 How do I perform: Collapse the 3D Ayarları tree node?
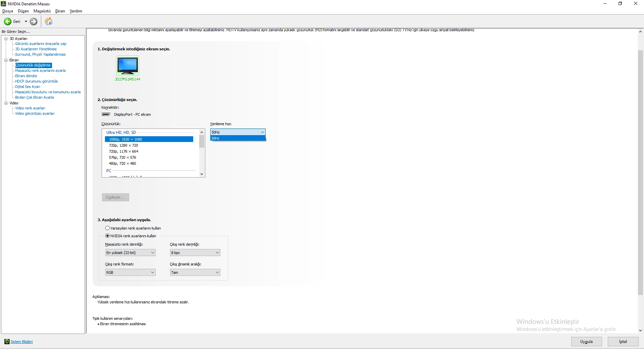pyautogui.click(x=6, y=39)
